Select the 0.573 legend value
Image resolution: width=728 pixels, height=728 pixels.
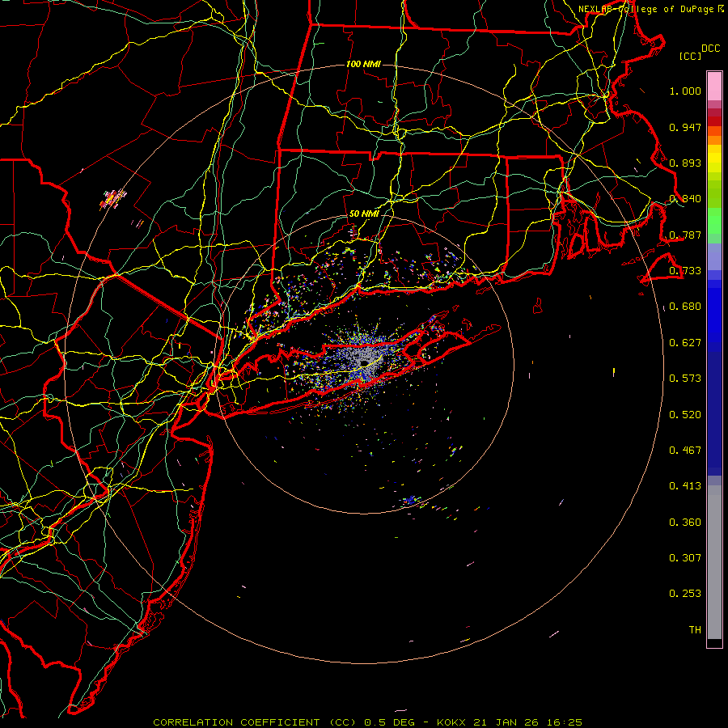685,379
